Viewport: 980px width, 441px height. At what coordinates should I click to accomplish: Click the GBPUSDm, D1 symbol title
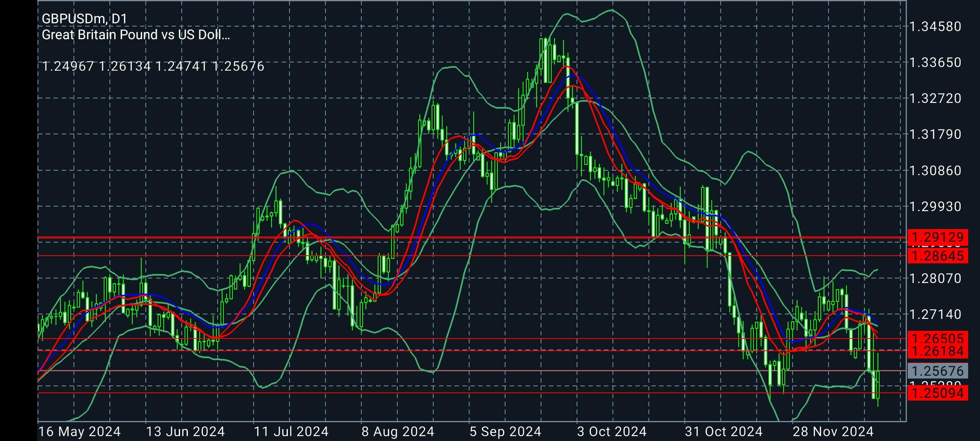85,19
